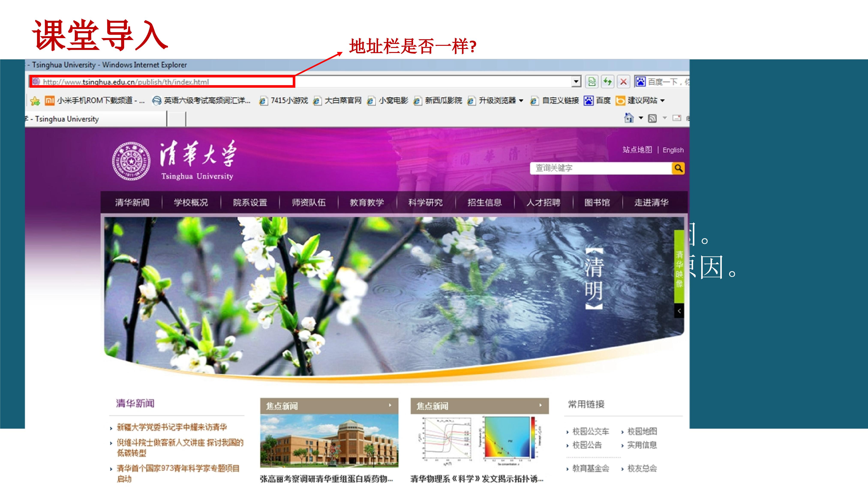Click the Tsinghua University round seal logo
Image resolution: width=868 pixels, height=488 pixels.
131,161
